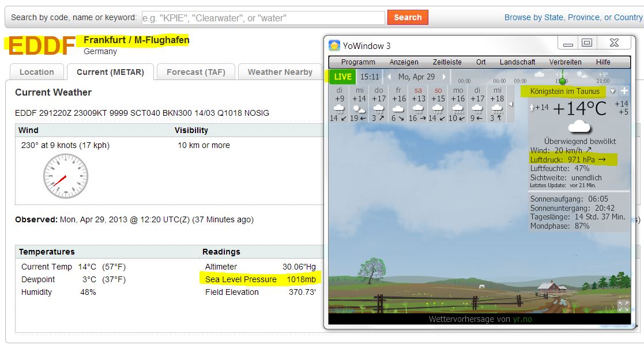Switch to the Forecast (TAF) tab

(196, 72)
